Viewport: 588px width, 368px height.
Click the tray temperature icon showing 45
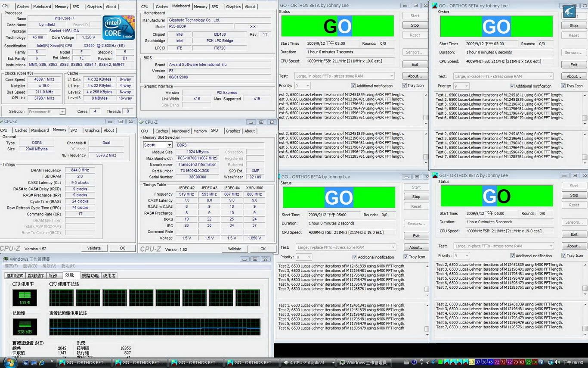pos(491,362)
